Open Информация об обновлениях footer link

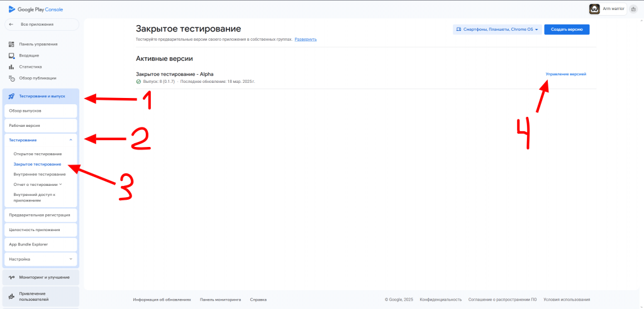tap(162, 300)
